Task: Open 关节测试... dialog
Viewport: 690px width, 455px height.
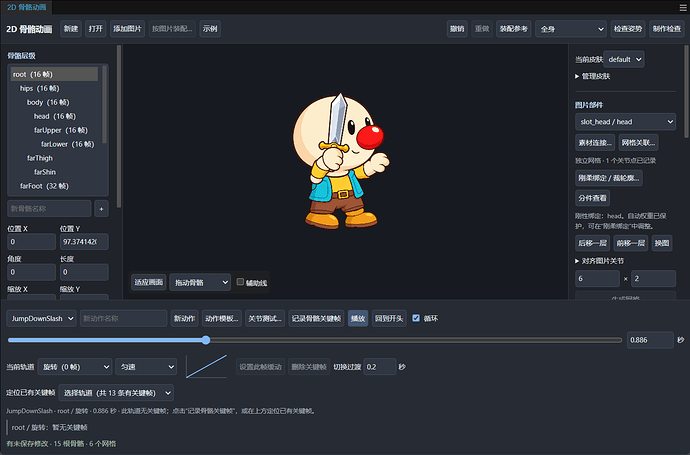Action: pyautogui.click(x=265, y=319)
